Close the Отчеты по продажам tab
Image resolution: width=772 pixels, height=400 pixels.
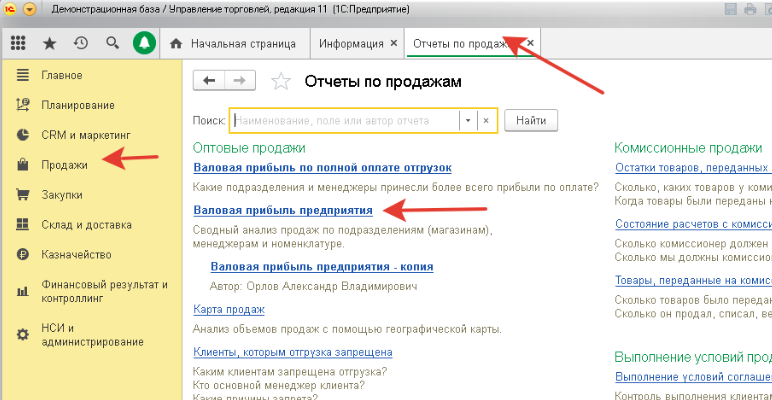coord(531,44)
